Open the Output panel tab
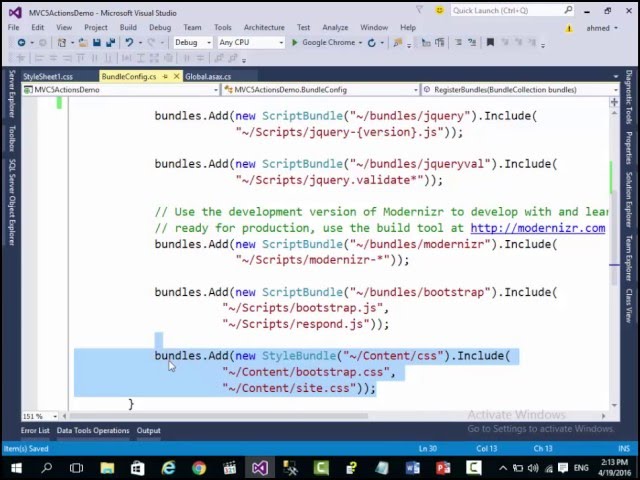Image resolution: width=640 pixels, height=480 pixels. pos(149,431)
